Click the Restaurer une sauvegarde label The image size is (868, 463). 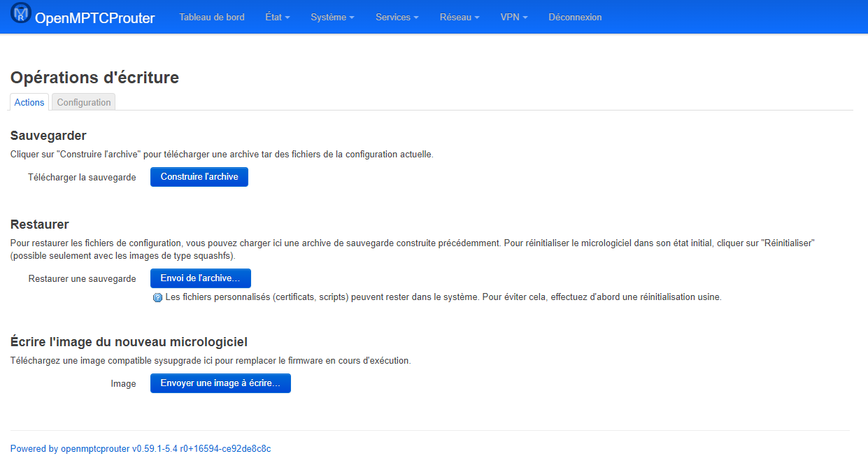coord(83,278)
